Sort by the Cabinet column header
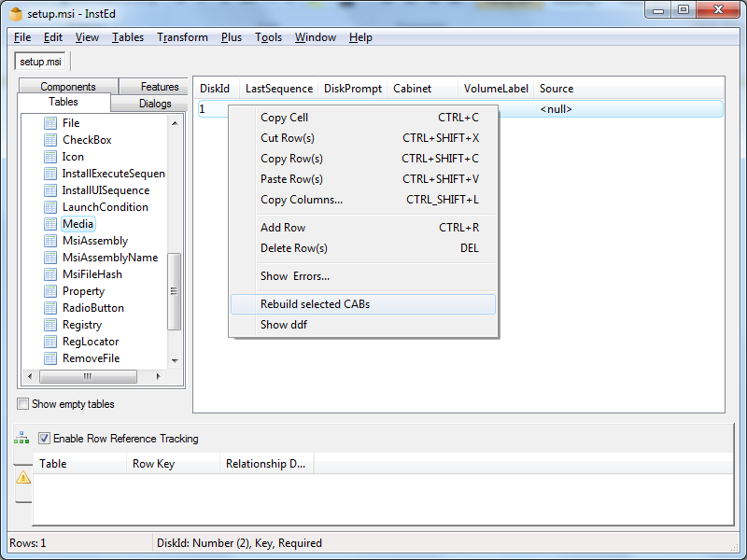Viewport: 747px width, 560px height. click(413, 89)
